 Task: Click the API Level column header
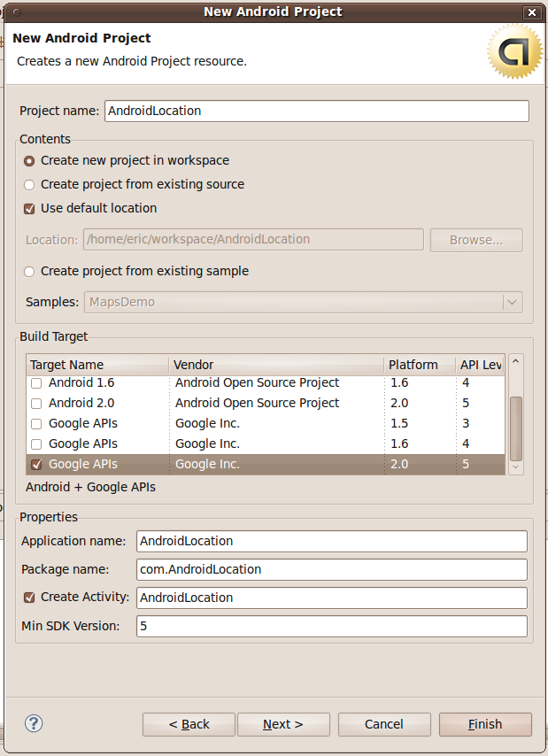point(481,365)
